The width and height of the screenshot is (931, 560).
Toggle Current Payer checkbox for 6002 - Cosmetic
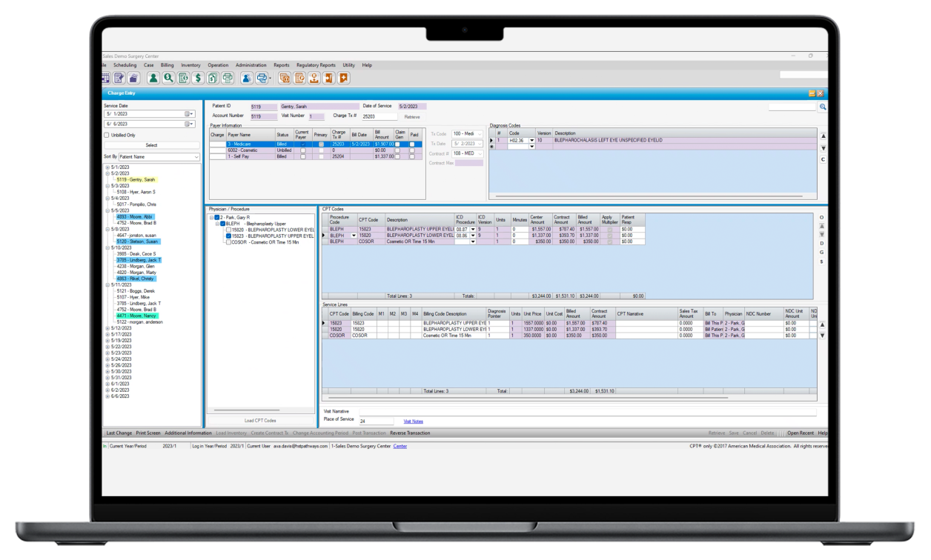pos(302,150)
